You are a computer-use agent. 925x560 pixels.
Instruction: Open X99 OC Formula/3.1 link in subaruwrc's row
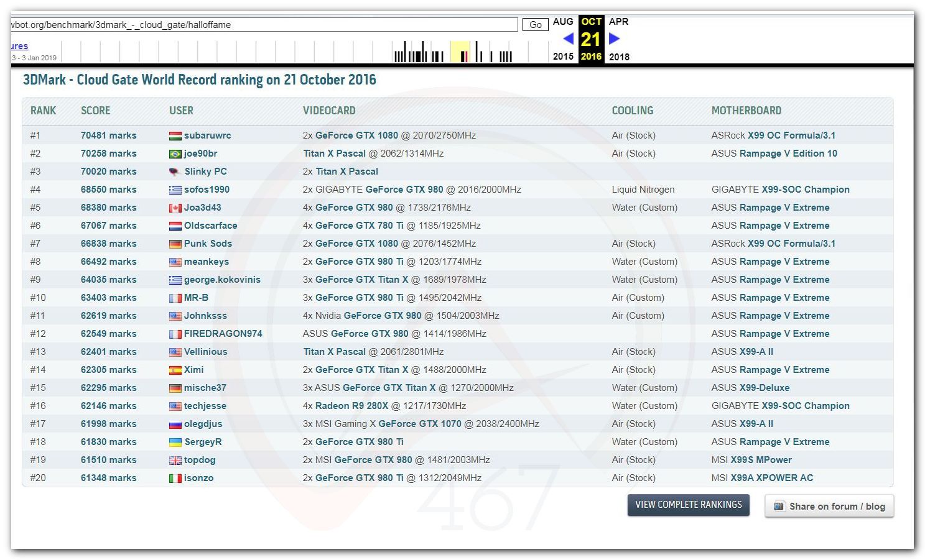click(792, 135)
